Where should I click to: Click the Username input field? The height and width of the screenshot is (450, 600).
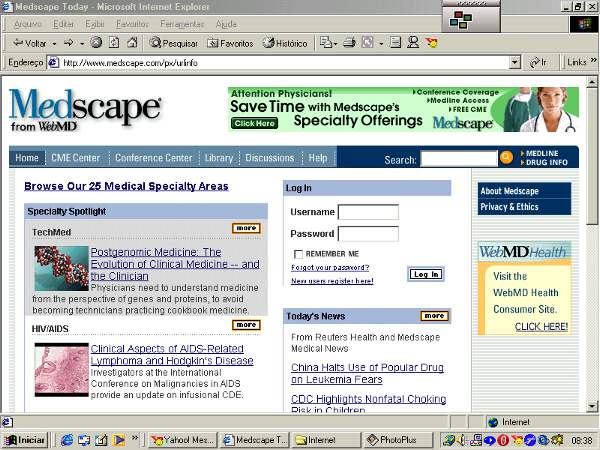pyautogui.click(x=368, y=212)
